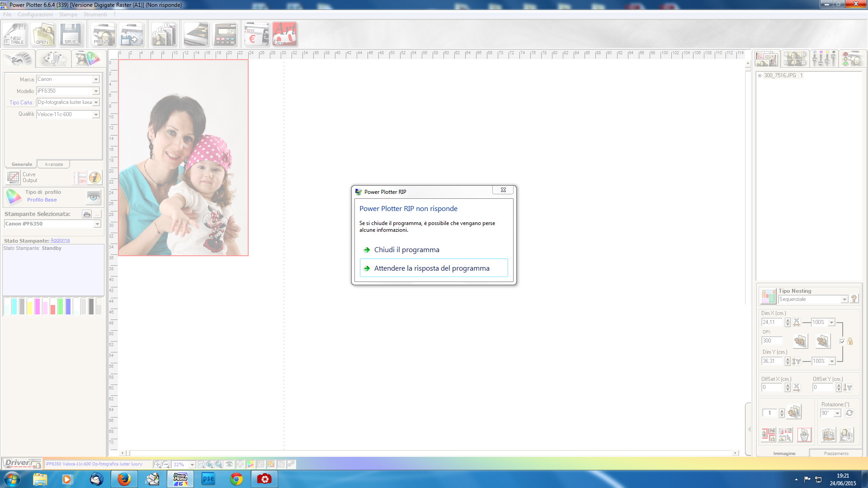The width and height of the screenshot is (868, 488).
Task: Click the New Table toolbar icon
Action: [x=15, y=34]
